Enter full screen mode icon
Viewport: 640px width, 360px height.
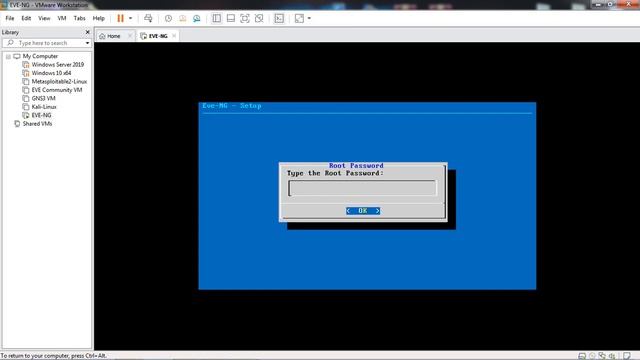[x=244, y=18]
